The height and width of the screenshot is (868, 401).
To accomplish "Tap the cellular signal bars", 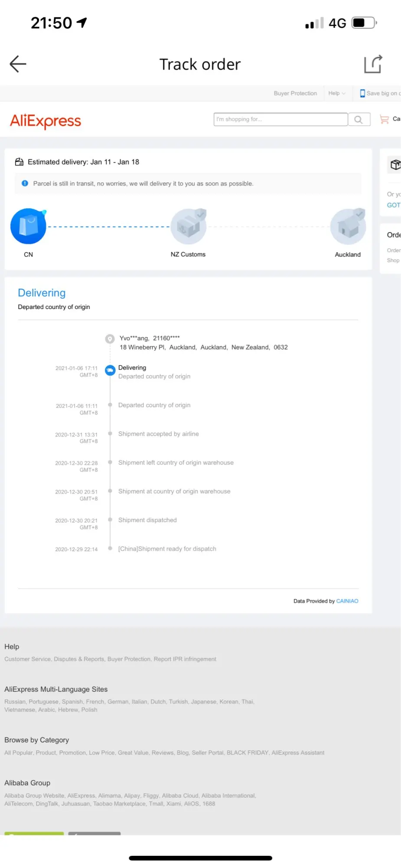I will [315, 23].
